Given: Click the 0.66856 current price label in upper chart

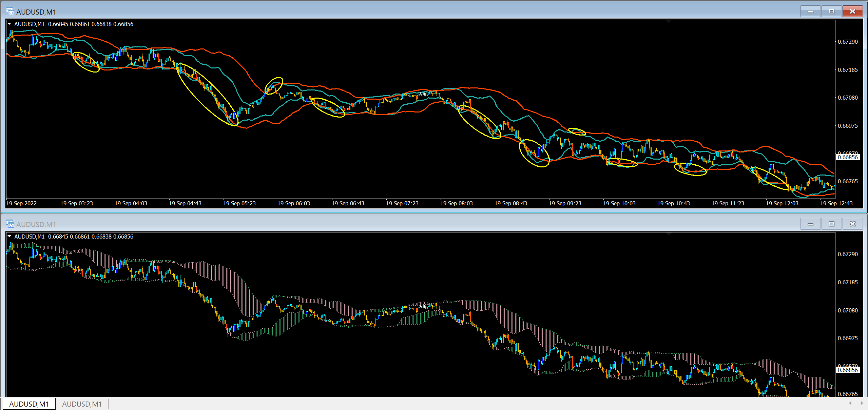Looking at the screenshot, I should (847, 157).
